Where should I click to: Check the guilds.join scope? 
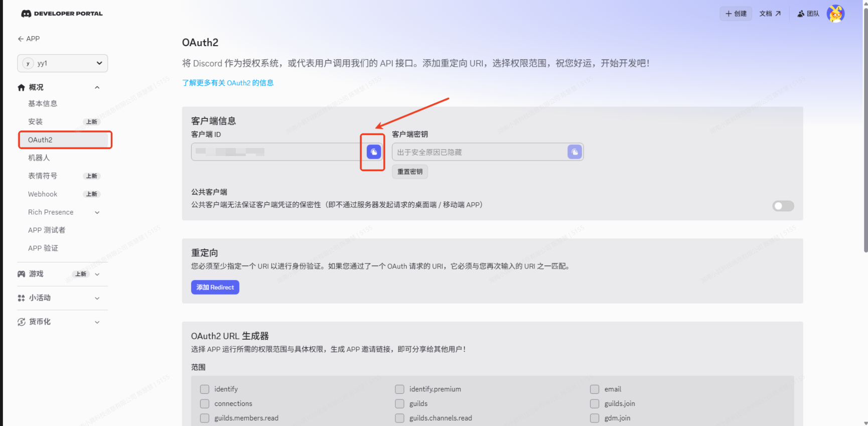coord(595,403)
